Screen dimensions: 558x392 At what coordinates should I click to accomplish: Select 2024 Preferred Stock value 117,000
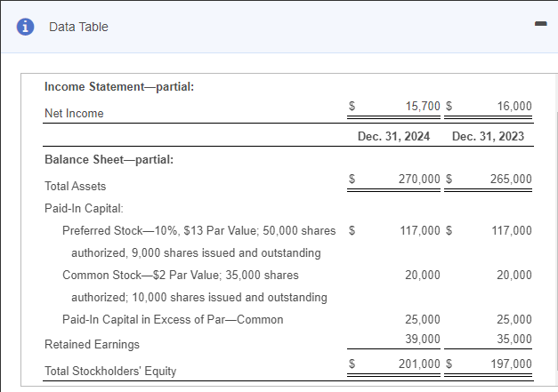pos(420,230)
